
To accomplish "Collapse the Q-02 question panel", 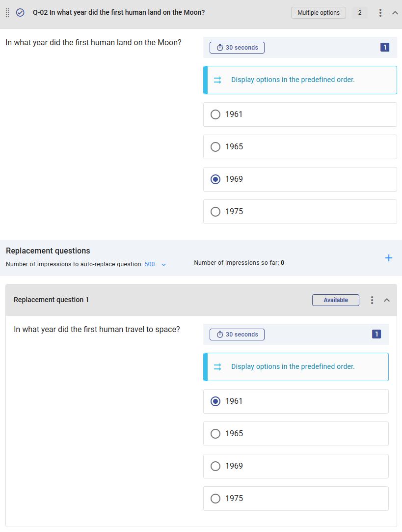I will (x=395, y=12).
